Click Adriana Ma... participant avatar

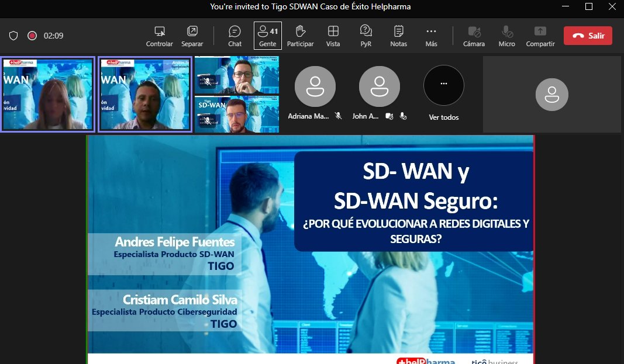(x=315, y=86)
